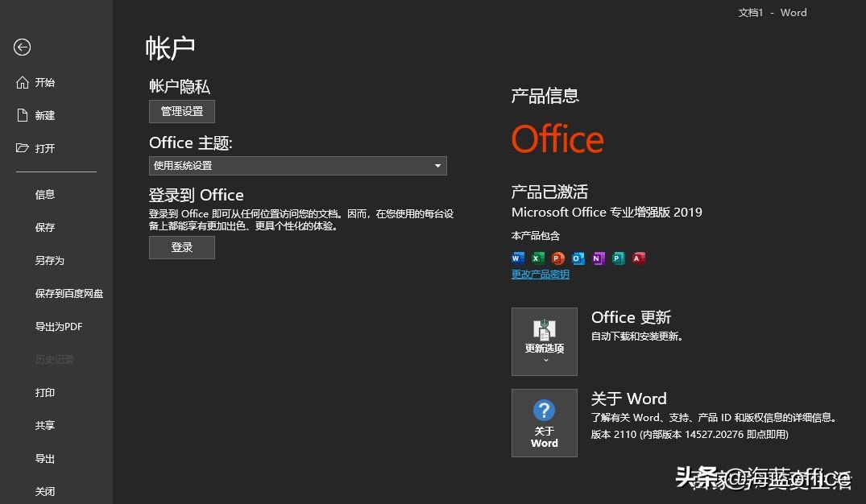Select 信息 in the sidebar
Image resolution: width=866 pixels, height=504 pixels.
tap(45, 194)
